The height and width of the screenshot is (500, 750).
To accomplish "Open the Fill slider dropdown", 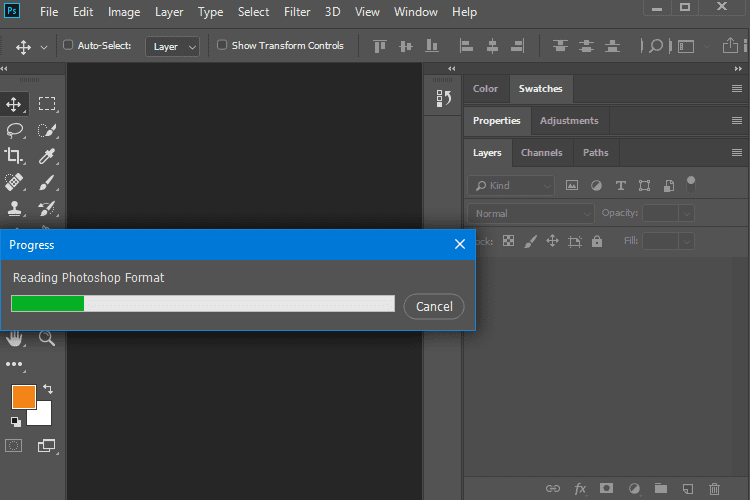I will click(686, 241).
